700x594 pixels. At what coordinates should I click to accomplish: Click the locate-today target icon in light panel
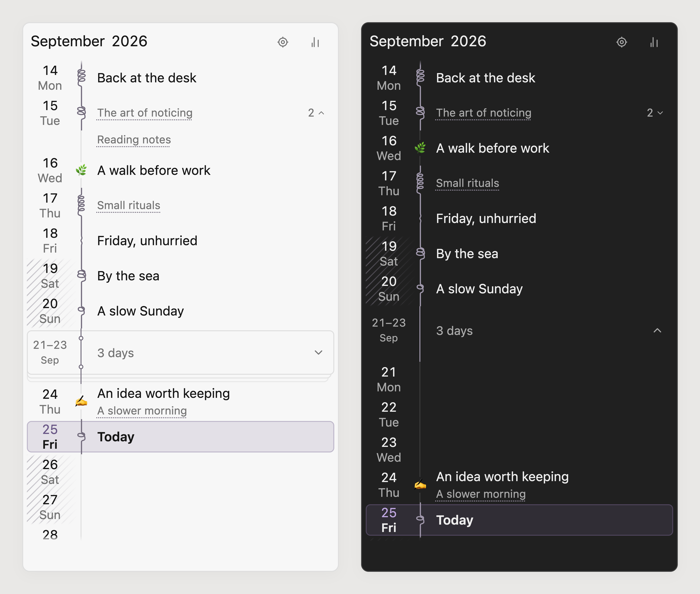pos(283,42)
